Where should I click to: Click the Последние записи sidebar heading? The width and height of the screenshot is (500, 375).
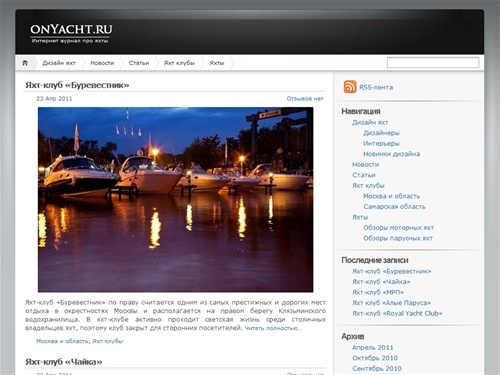point(375,260)
